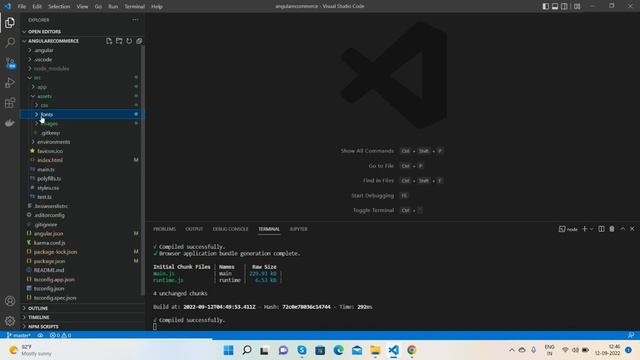This screenshot has width=640, height=360.
Task: Open File Explorer from the taskbar
Action: [x=375, y=350]
